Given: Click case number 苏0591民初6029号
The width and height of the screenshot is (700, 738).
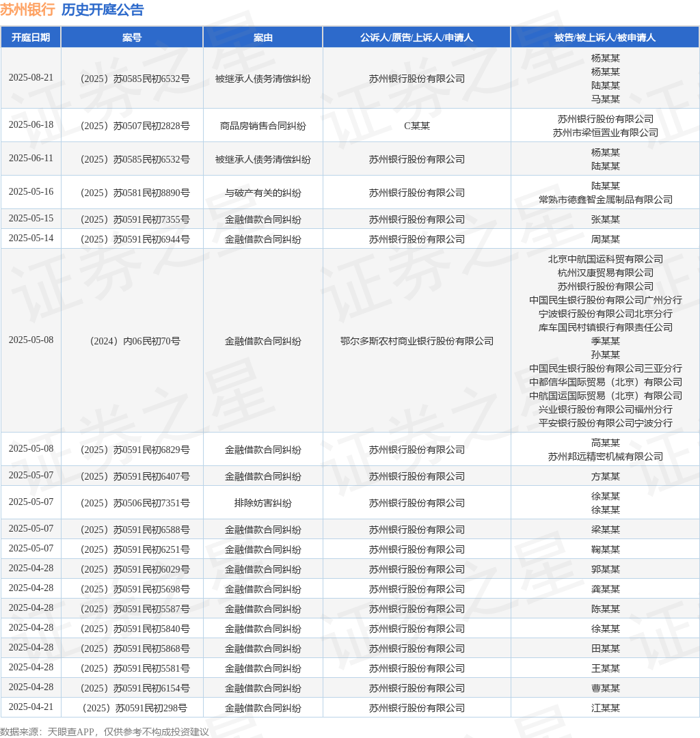Looking at the screenshot, I should 135,569.
